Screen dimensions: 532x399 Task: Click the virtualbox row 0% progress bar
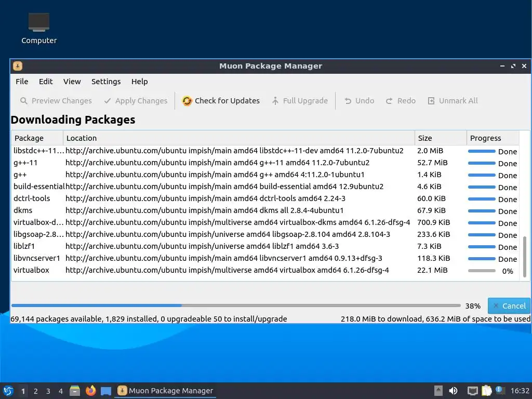click(x=482, y=271)
